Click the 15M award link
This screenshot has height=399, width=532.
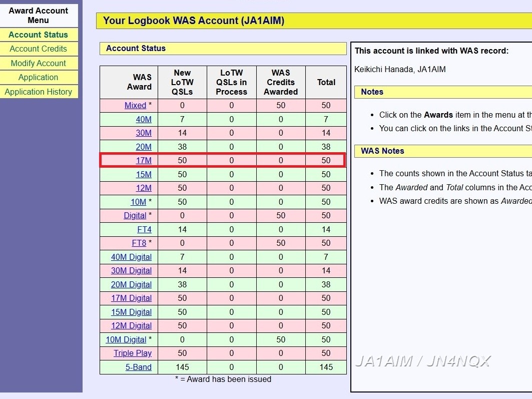pyautogui.click(x=144, y=174)
